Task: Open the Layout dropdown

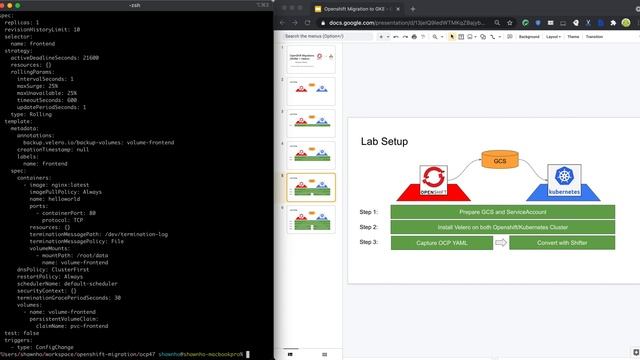Action: coord(553,37)
